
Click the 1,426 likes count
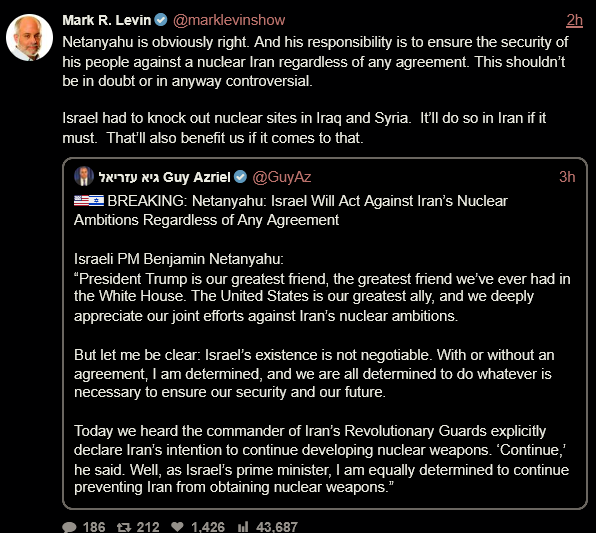[208, 527]
